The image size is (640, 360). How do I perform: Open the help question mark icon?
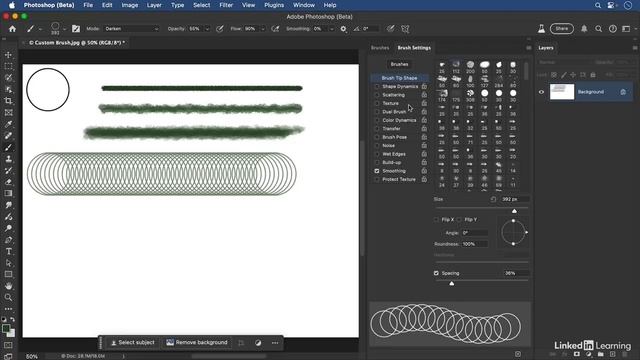click(613, 29)
